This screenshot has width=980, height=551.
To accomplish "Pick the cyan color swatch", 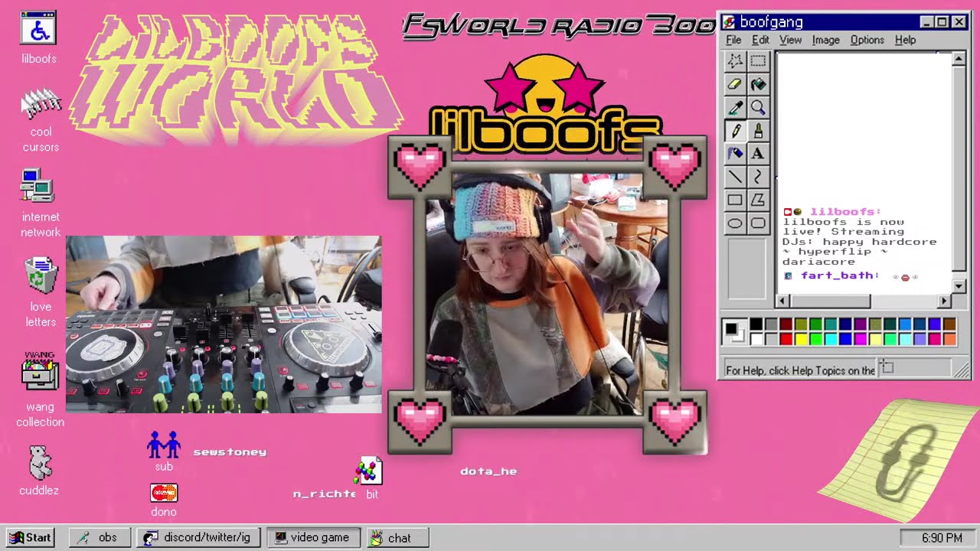I will coord(831,339).
